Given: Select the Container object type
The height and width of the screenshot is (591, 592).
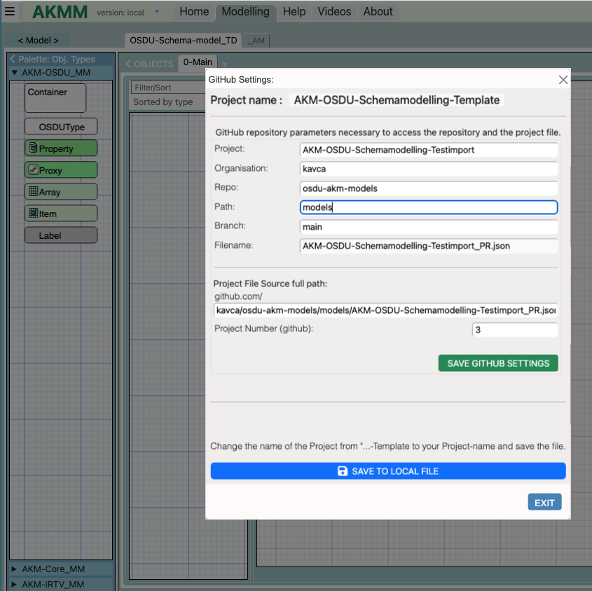Looking at the screenshot, I should click(56, 98).
